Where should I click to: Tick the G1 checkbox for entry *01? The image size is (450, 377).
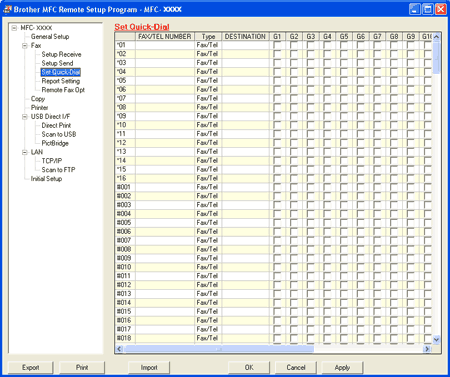pos(277,45)
